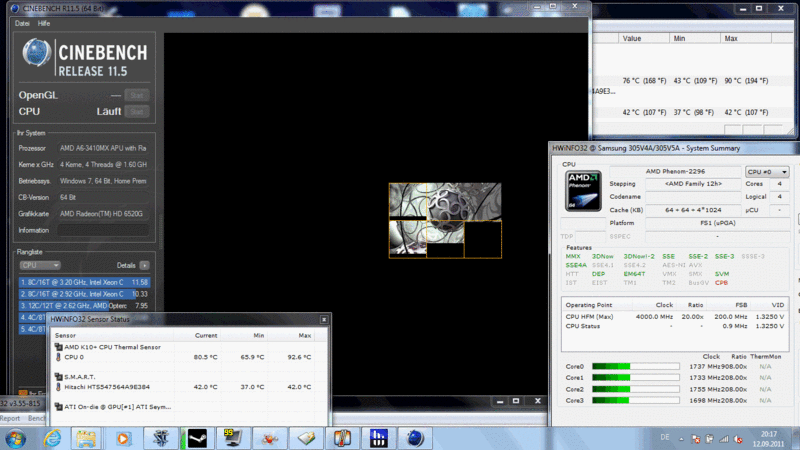
Task: Click the AMD K10+ CPU Thermal Sensor icon
Action: pyautogui.click(x=59, y=347)
